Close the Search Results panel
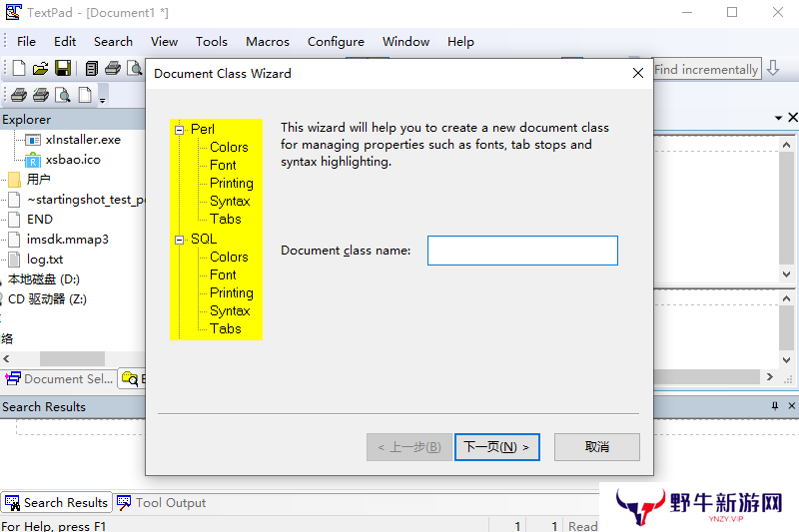Image resolution: width=799 pixels, height=532 pixels. (x=791, y=406)
